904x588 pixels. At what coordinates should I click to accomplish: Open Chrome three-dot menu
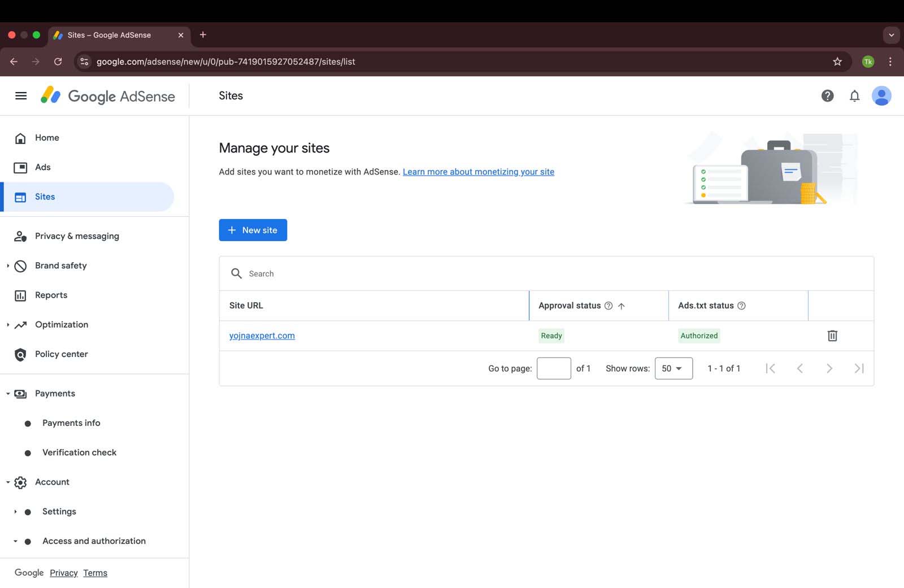click(x=890, y=62)
